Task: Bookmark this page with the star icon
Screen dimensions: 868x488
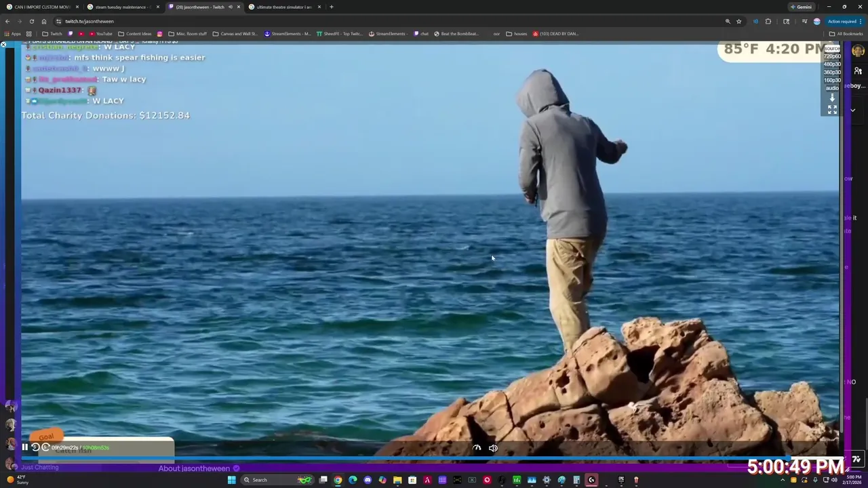Action: pos(739,21)
